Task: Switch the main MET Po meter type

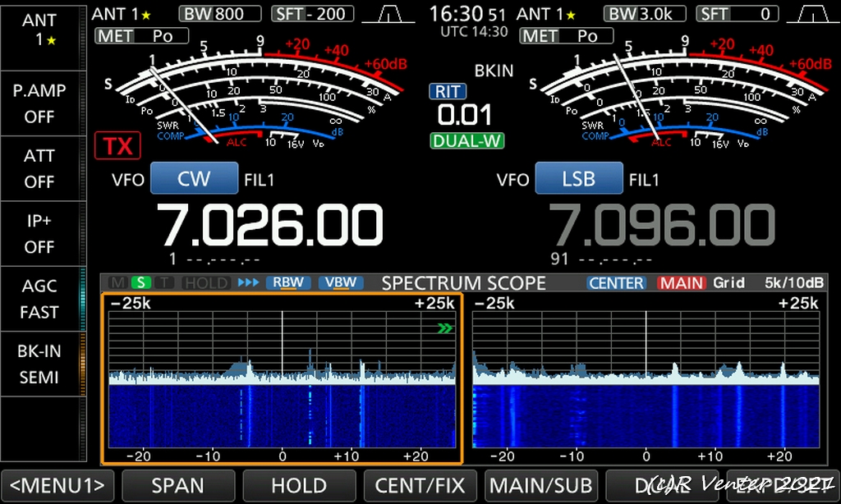Action: (141, 36)
